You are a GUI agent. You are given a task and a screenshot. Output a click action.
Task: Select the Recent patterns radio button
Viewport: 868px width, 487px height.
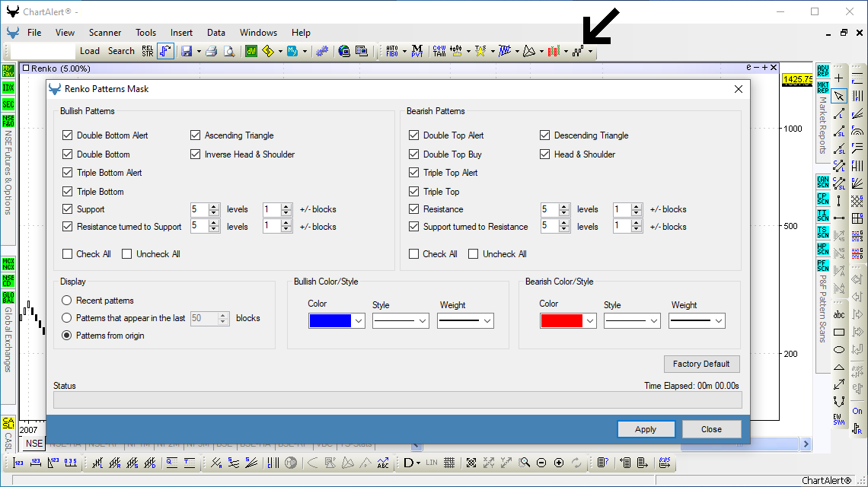point(67,301)
